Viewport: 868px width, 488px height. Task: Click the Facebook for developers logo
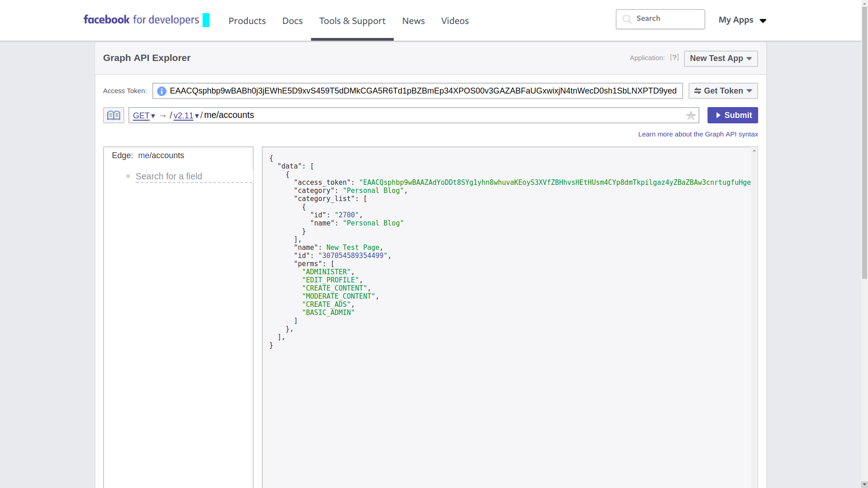point(146,20)
